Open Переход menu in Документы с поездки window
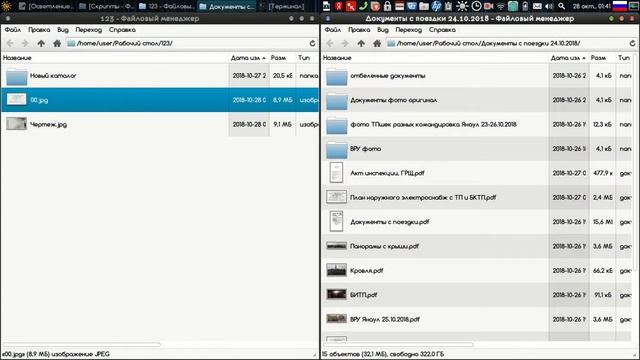Viewport: 640px width, 360px height. pyautogui.click(x=409, y=30)
